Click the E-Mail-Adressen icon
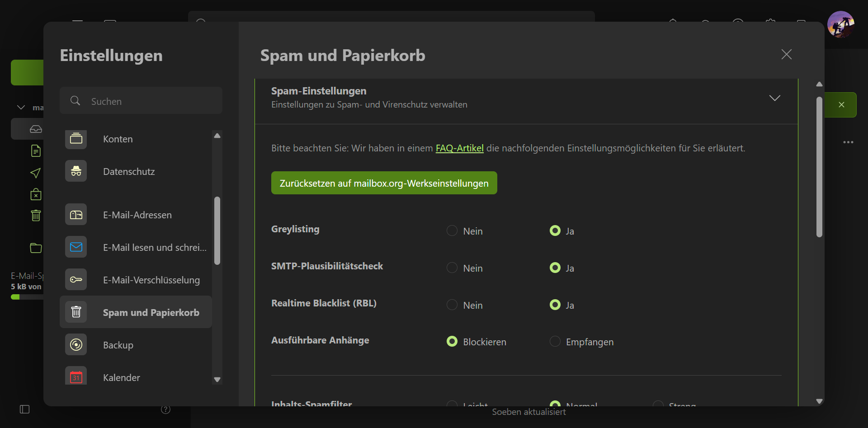 (x=76, y=215)
